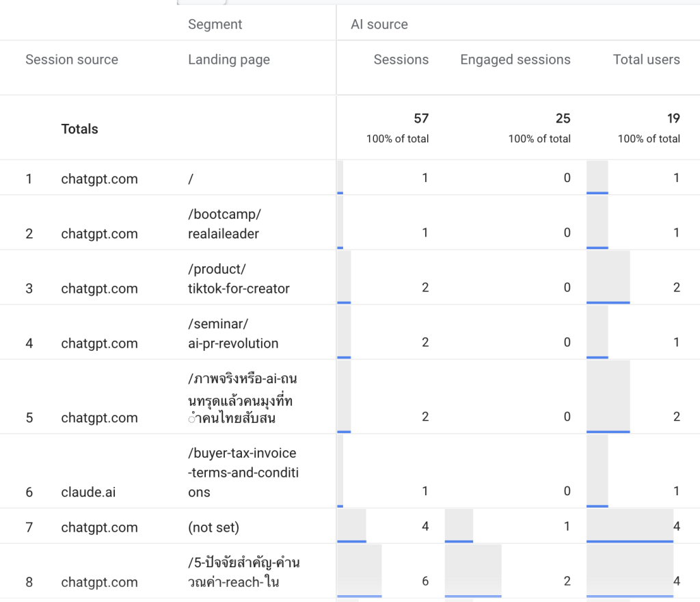Sort by the Sessions column header

tap(401, 60)
